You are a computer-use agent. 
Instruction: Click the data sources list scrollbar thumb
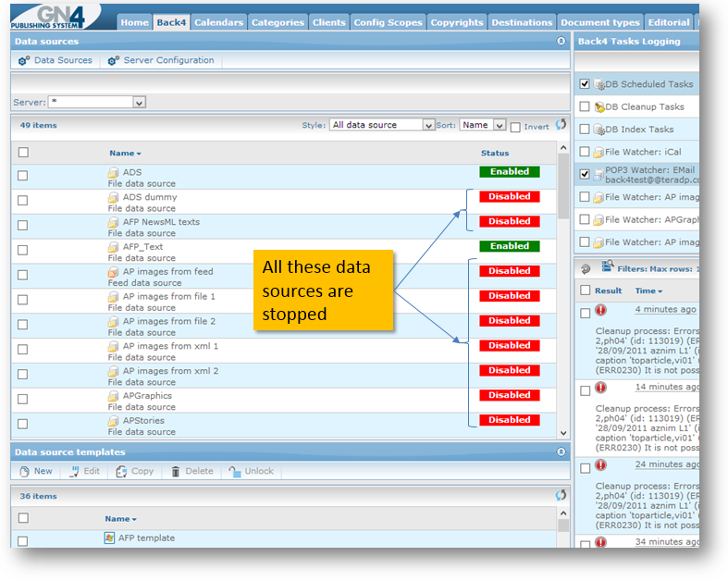563,186
